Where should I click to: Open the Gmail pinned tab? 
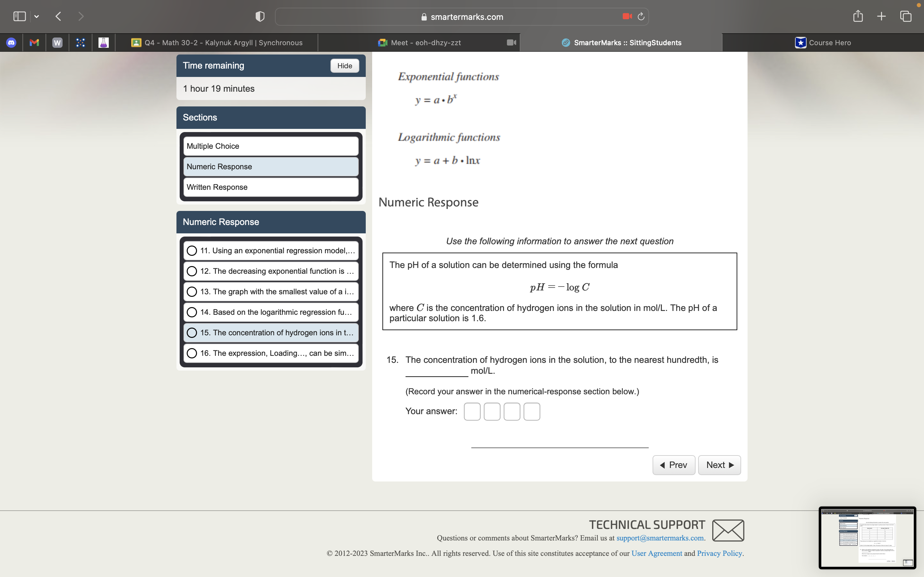(x=34, y=42)
